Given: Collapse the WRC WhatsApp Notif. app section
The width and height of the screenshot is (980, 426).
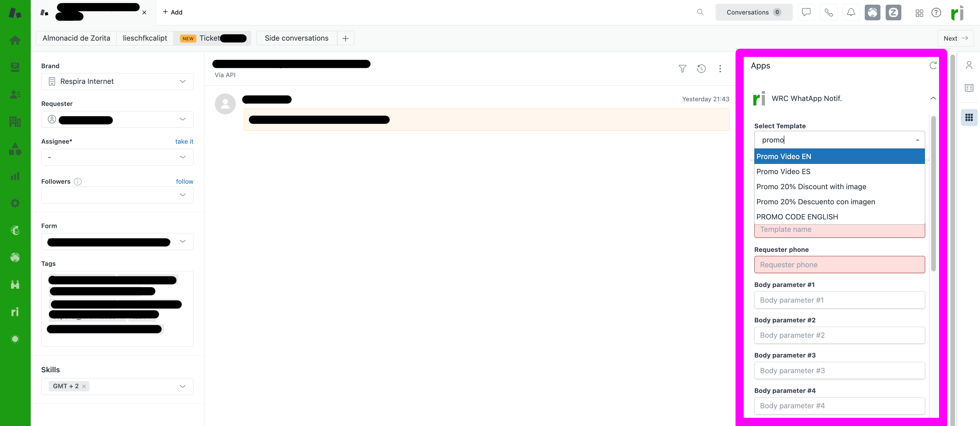Looking at the screenshot, I should [933, 98].
